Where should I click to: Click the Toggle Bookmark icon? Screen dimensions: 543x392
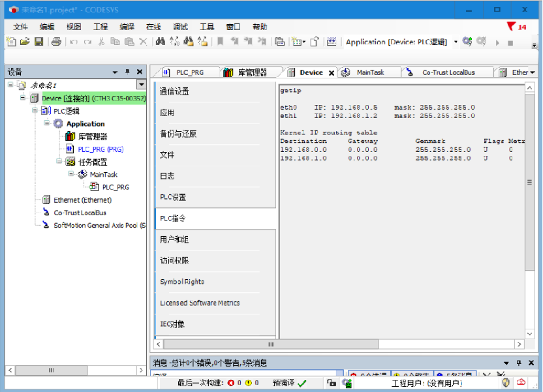pyautogui.click(x=220, y=42)
